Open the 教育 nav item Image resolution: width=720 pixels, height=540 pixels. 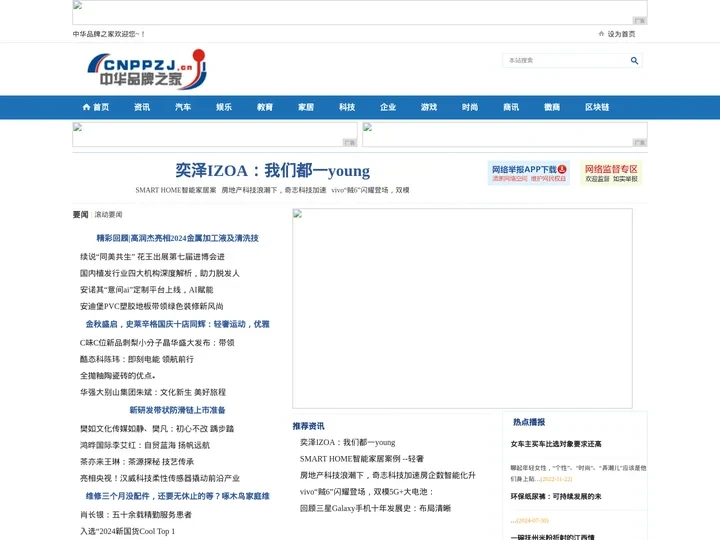pos(265,107)
